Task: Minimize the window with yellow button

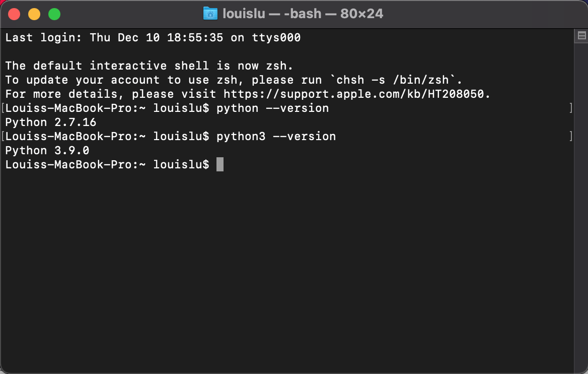Action: (x=34, y=14)
